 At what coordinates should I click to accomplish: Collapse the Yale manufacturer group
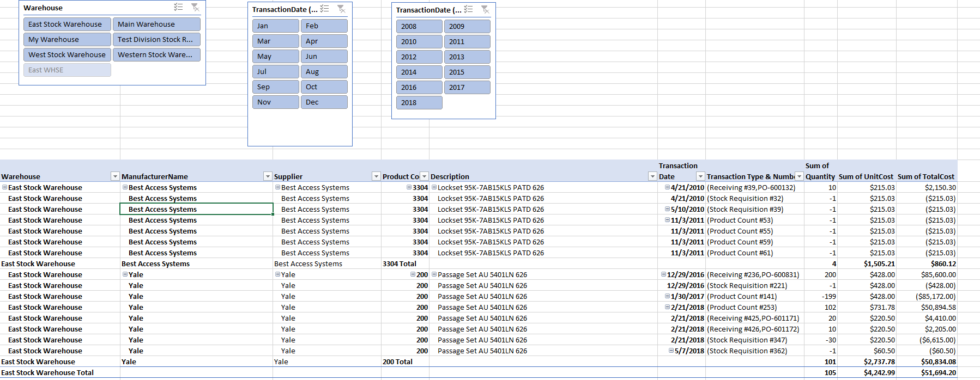coord(125,274)
